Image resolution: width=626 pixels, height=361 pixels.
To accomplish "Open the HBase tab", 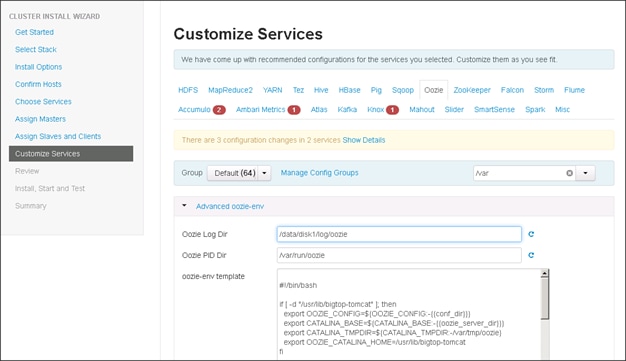I will coord(349,90).
